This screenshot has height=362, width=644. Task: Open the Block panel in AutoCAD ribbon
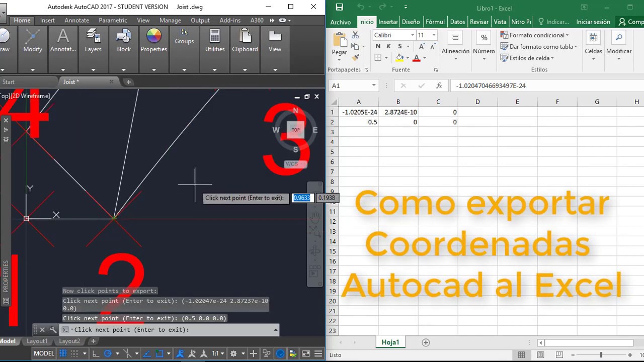pyautogui.click(x=123, y=49)
